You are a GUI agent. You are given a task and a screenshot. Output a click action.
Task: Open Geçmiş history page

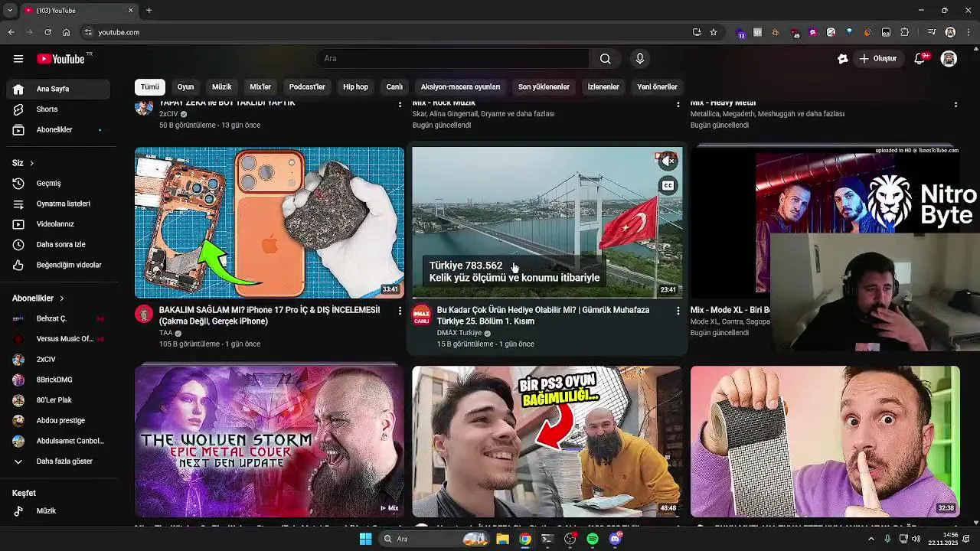58,184
